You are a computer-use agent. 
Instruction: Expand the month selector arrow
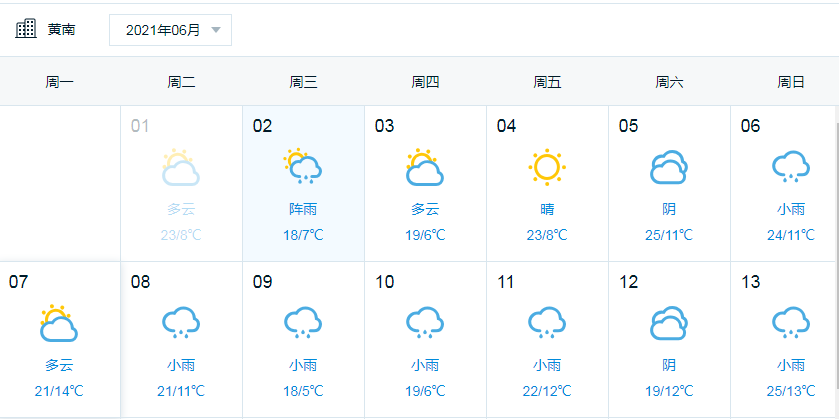coord(216,30)
